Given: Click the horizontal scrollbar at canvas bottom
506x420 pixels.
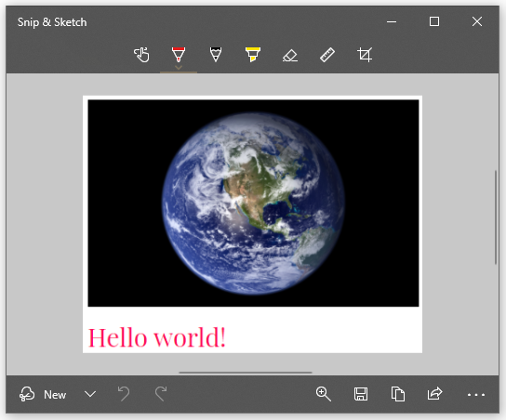Looking at the screenshot, I should coord(246,373).
